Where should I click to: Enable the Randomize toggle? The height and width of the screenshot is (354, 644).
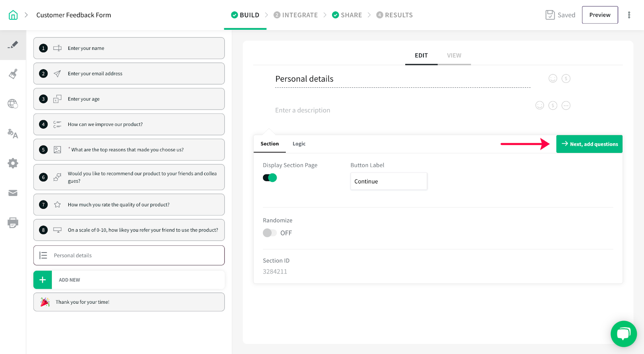270,233
